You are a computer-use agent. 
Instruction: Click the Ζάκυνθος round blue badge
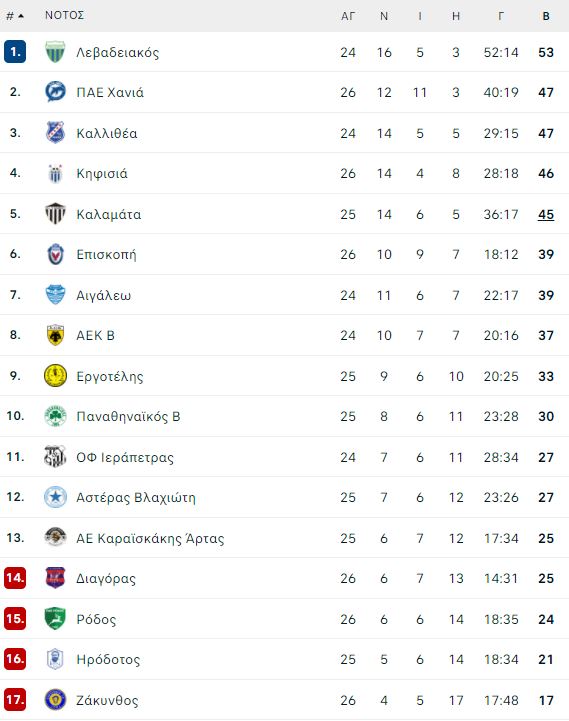click(x=55, y=699)
